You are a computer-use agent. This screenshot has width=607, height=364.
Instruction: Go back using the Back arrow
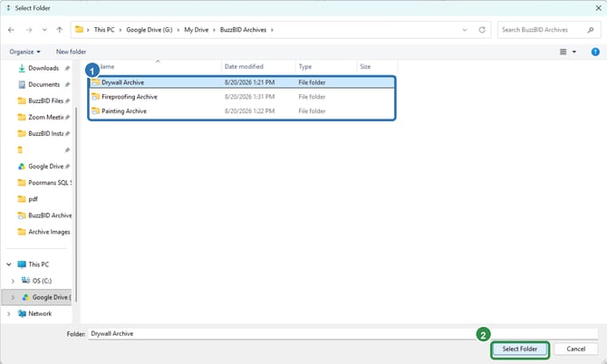(x=11, y=30)
